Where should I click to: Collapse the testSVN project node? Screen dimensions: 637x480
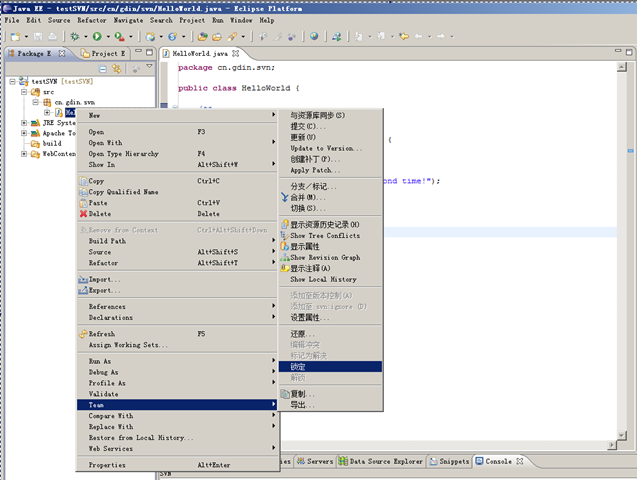tap(13, 82)
